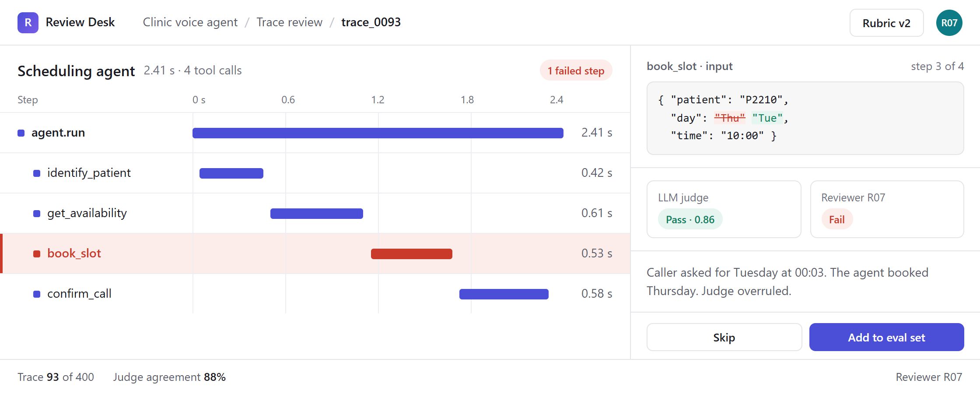
Task: Click the 0.42 s duration value
Action: (597, 173)
